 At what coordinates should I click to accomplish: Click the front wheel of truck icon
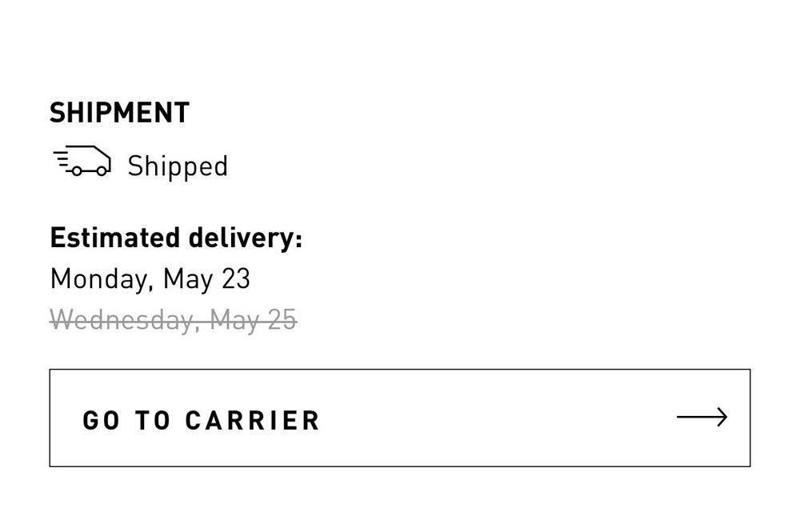tap(102, 171)
